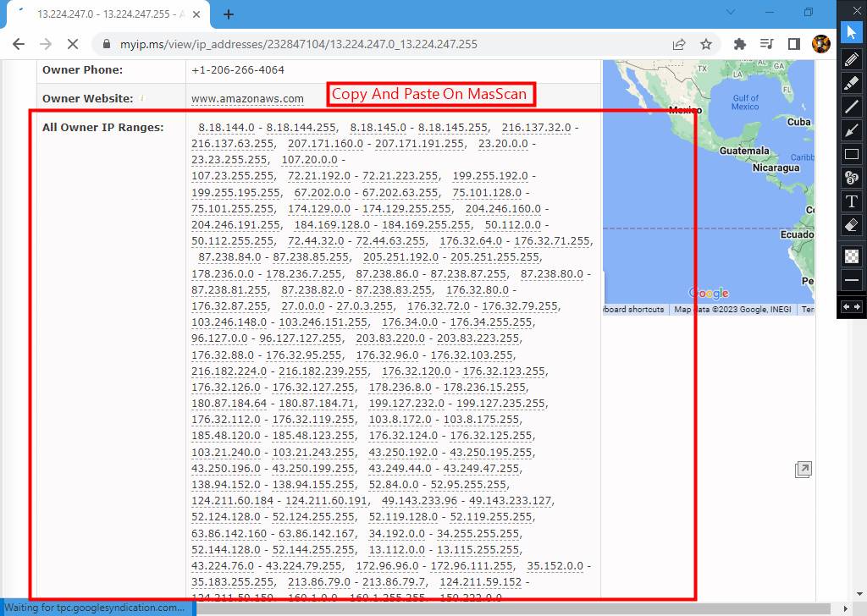Select the pen annotation tool
Image resolution: width=867 pixels, height=616 pixels.
[852, 58]
